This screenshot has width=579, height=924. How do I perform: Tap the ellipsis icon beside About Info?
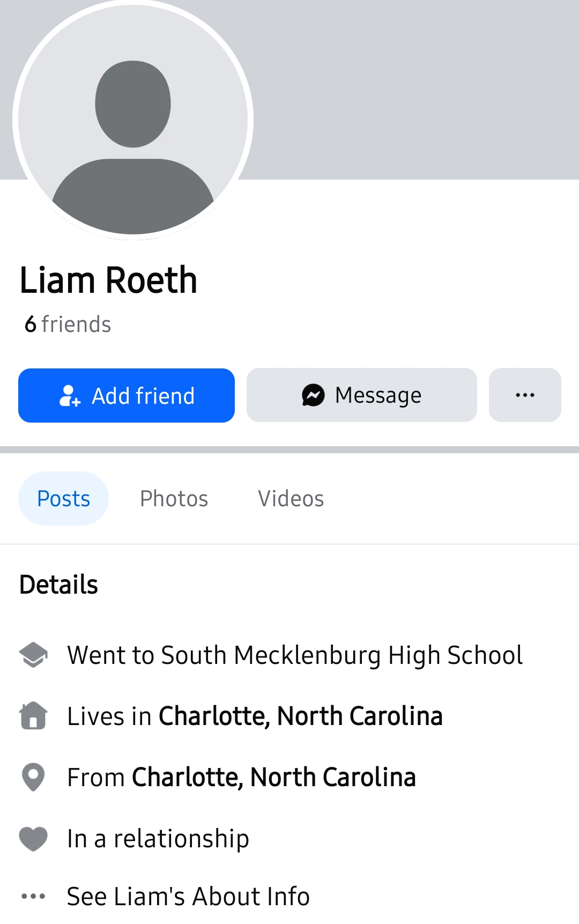pos(33,896)
